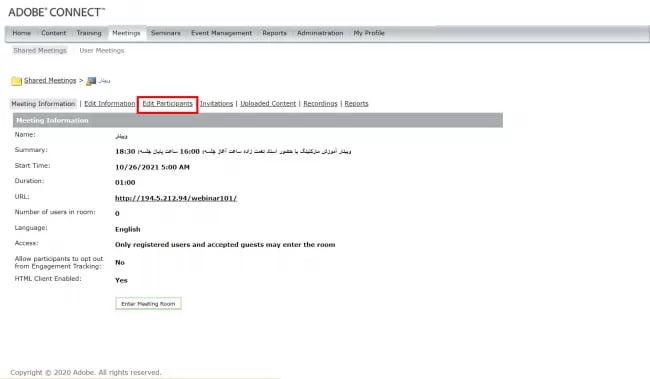This screenshot has height=379, width=650.
Task: Open Event Management menu
Action: coord(221,33)
